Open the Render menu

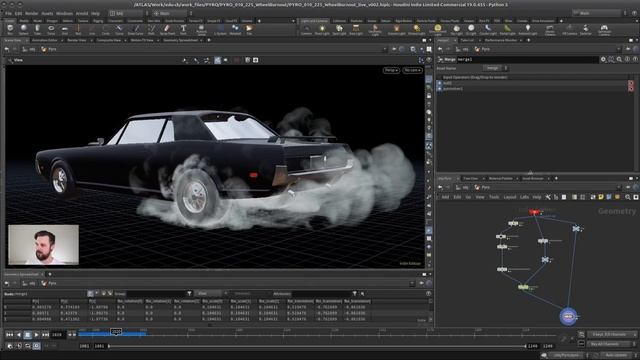click(31, 13)
